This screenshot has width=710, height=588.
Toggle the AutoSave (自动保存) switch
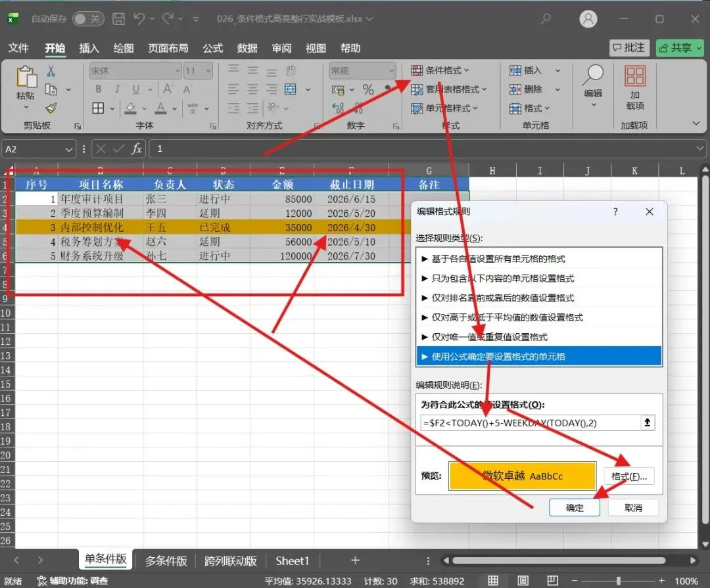pos(88,18)
